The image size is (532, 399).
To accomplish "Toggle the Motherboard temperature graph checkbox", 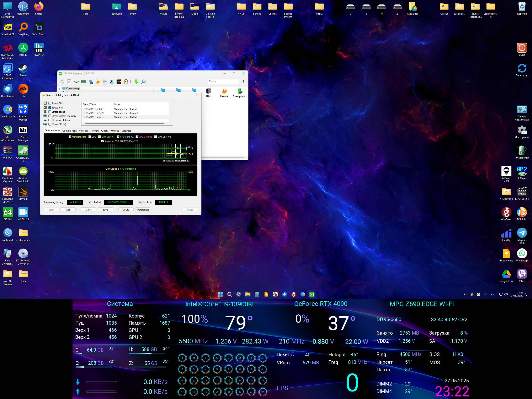I will click(x=70, y=137).
